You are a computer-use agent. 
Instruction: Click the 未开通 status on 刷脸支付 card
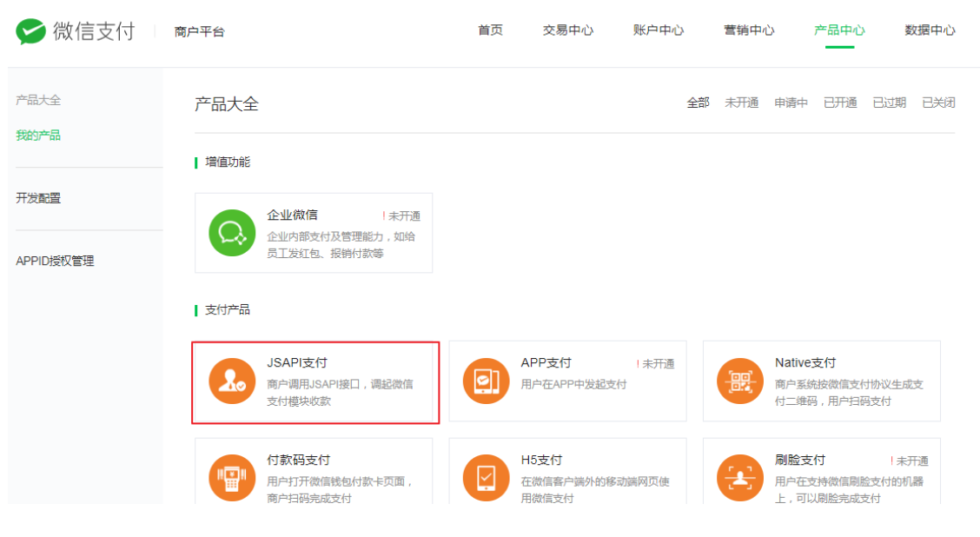pos(910,461)
